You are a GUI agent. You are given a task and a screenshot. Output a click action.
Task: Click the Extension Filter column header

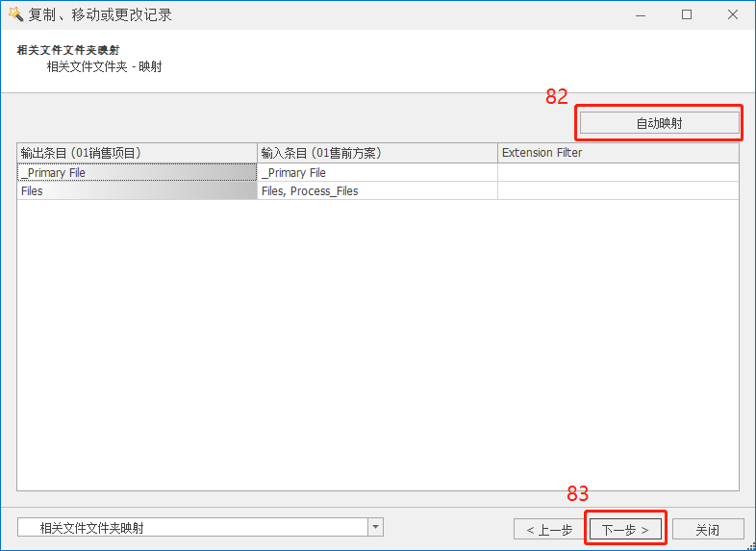[617, 153]
